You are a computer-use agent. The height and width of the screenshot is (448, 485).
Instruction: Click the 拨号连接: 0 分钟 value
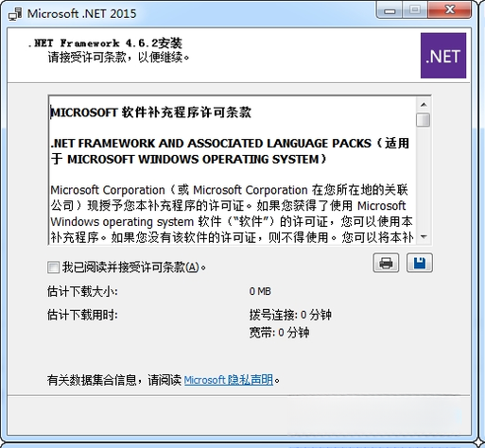290,315
